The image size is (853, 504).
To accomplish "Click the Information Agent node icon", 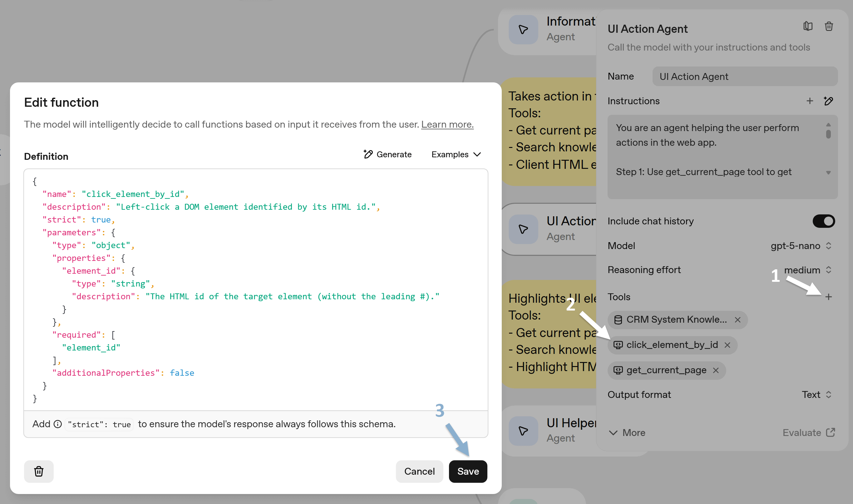I will [523, 30].
